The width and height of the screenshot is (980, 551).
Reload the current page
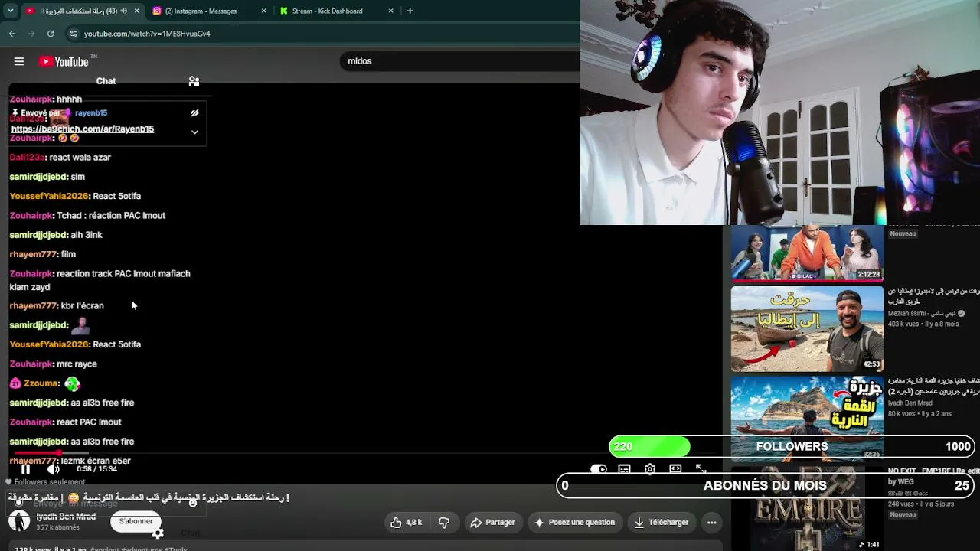tap(51, 34)
